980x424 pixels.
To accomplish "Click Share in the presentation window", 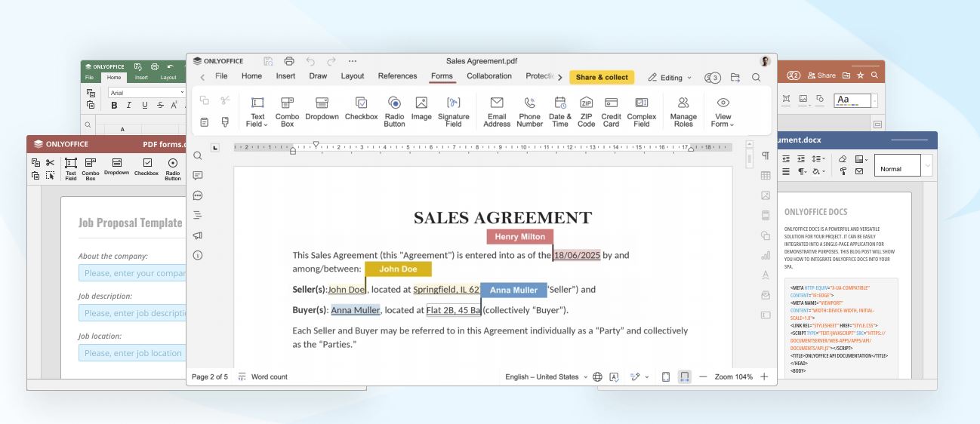I will [x=821, y=75].
